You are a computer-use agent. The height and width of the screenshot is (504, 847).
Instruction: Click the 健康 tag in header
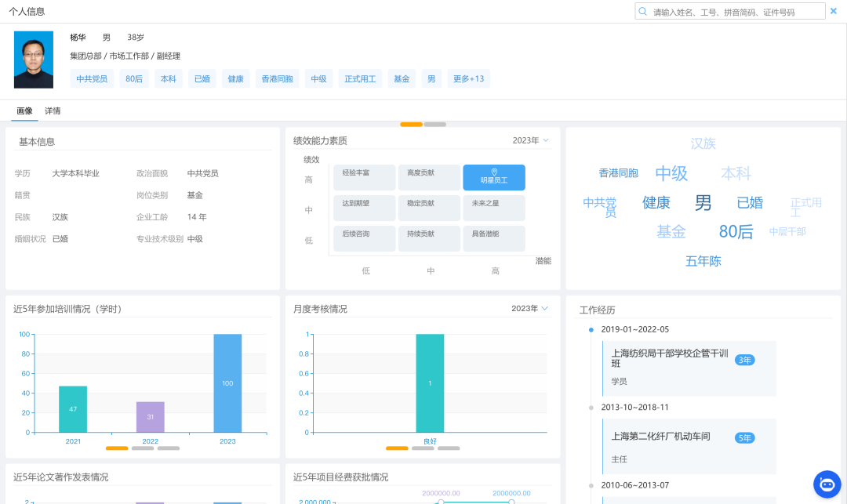235,79
